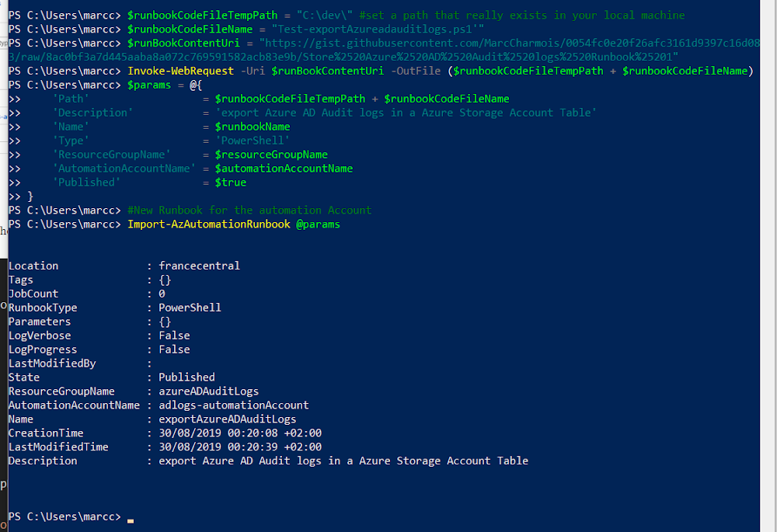The height and width of the screenshot is (532, 777).
Task: Select the Import-AzAutomationRunbook command text
Action: pos(208,224)
